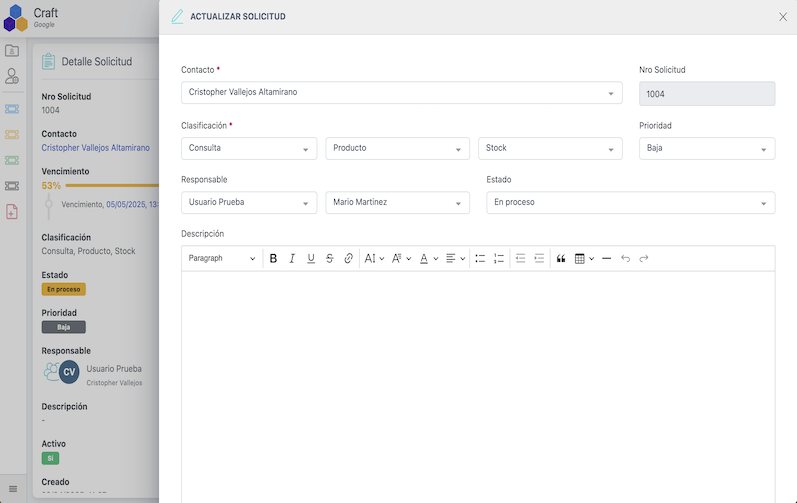Viewport: 797px width, 503px height.
Task: Open the font size dropdown in toolbar
Action: (374, 259)
